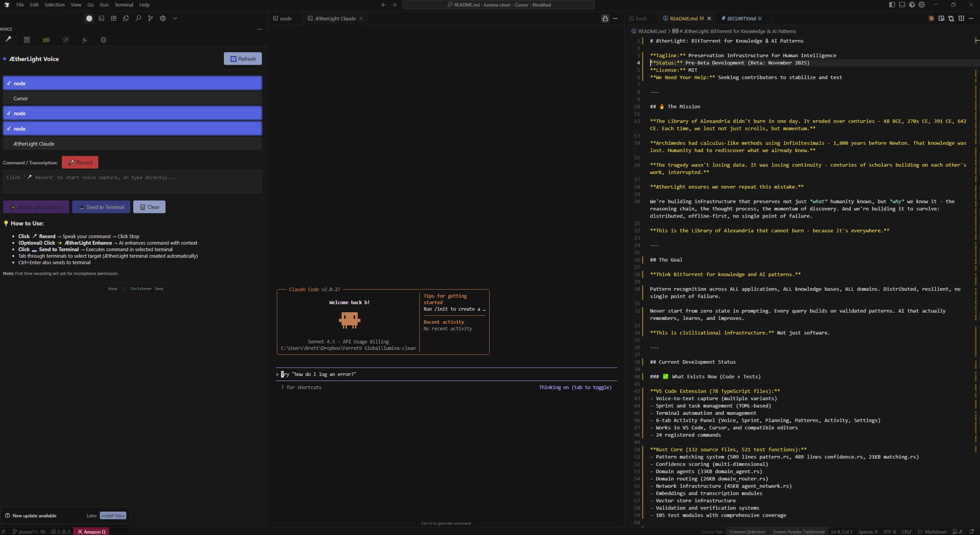The height and width of the screenshot is (535, 980).
Task: Open the editor tab bar ellipsis menu
Action: 616,18
